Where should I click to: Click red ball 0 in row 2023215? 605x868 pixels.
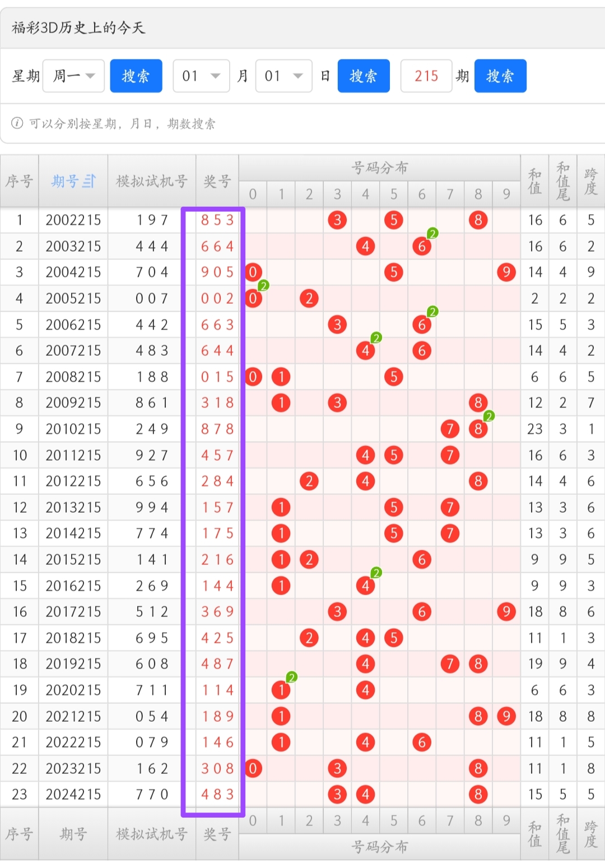pyautogui.click(x=253, y=768)
